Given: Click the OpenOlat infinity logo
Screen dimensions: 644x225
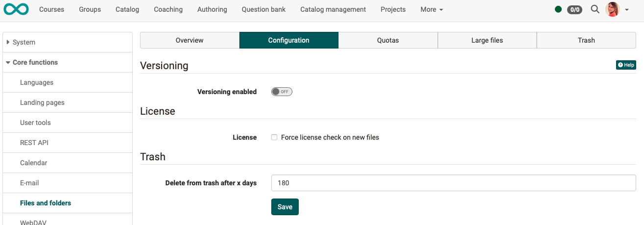Looking at the screenshot, I should click(16, 9).
